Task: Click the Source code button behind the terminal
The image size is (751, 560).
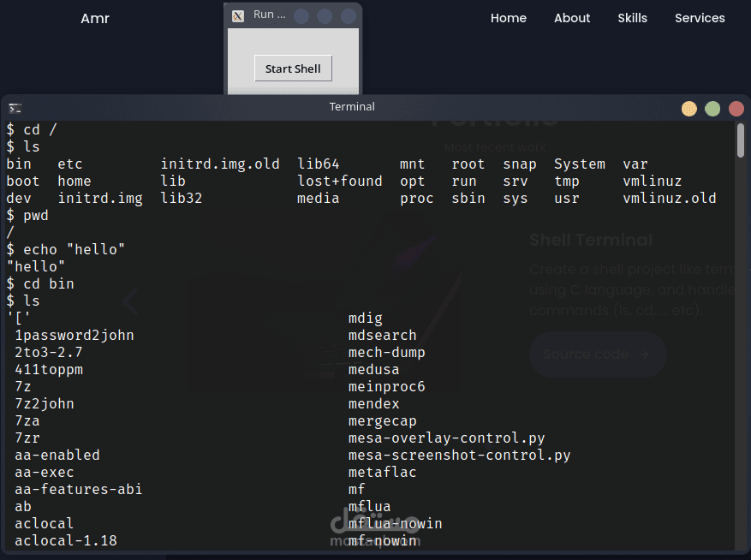Action: (597, 354)
